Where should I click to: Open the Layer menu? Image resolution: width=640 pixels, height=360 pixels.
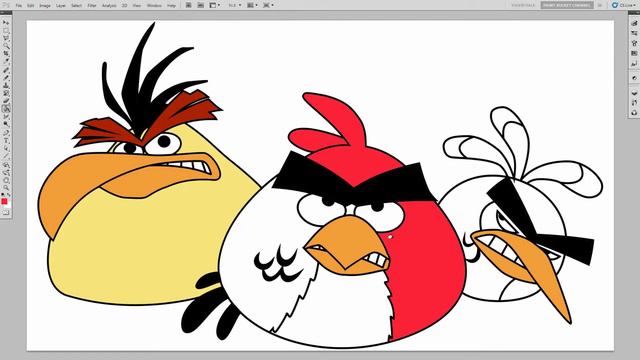60,6
